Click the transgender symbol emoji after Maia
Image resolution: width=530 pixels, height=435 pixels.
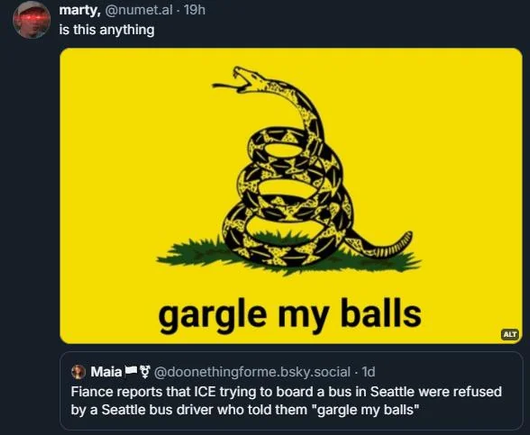[145, 372]
